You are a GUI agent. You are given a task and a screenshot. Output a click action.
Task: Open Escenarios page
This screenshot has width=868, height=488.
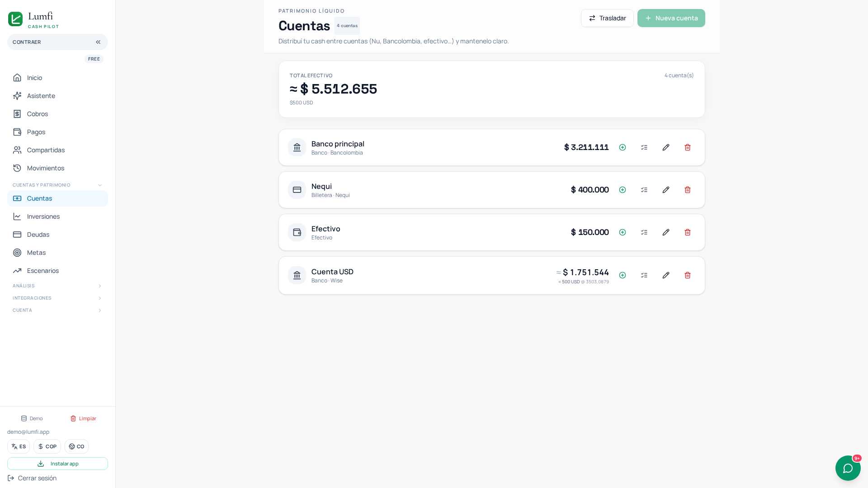[x=57, y=271]
